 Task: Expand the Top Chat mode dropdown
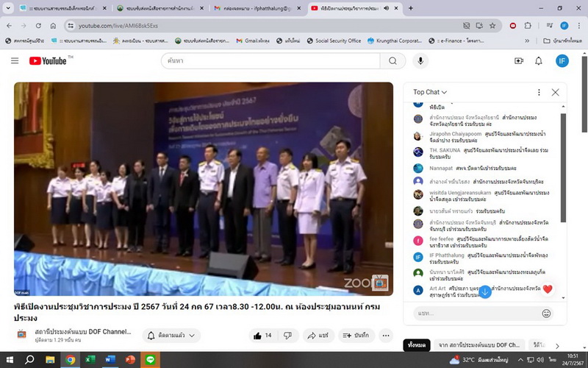(x=430, y=93)
